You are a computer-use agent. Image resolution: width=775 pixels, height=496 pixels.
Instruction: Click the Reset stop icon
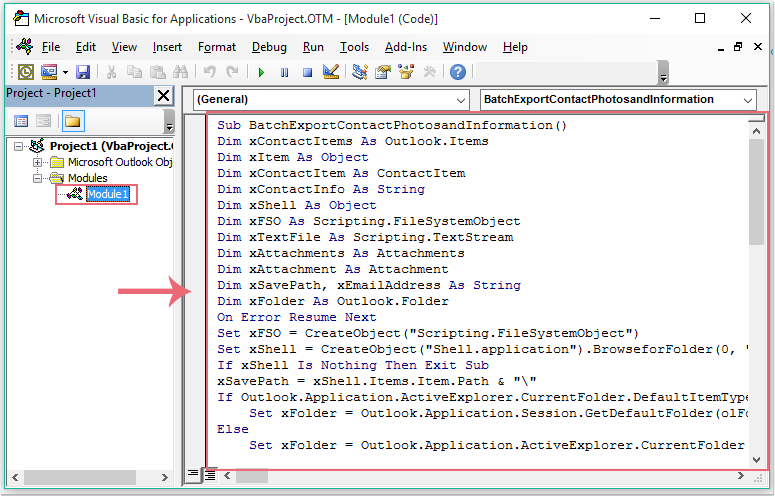click(x=307, y=73)
